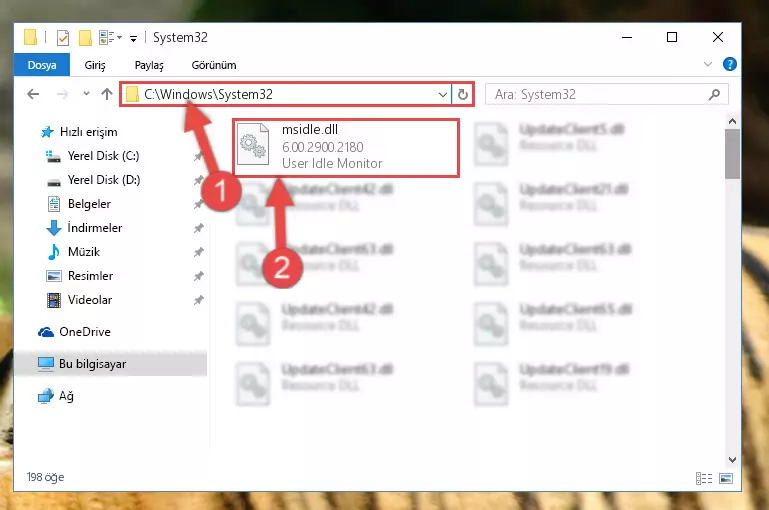
Task: Go up one folder level
Action: [107, 94]
